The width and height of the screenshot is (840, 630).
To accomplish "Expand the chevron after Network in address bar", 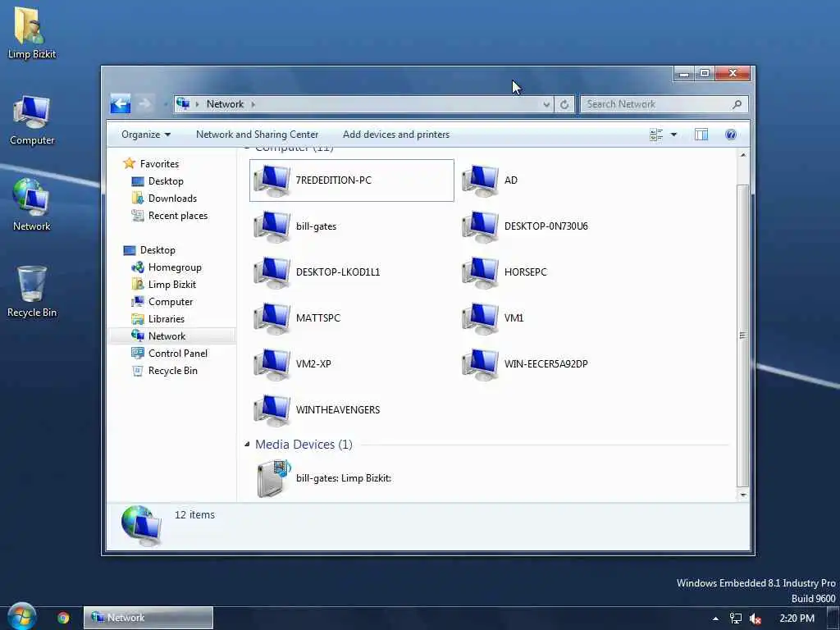I will coord(253,104).
